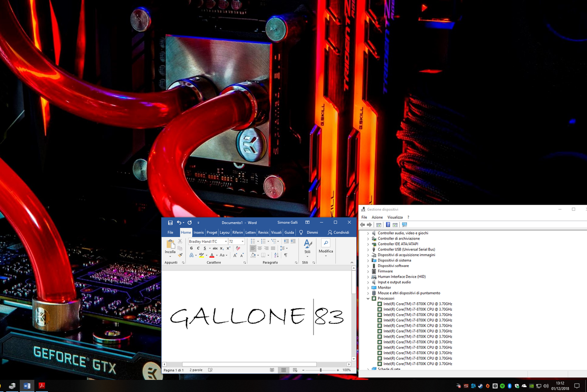This screenshot has height=392, width=587.
Task: Open the Adobe Acrobat icon in the taskbar
Action: point(42,386)
